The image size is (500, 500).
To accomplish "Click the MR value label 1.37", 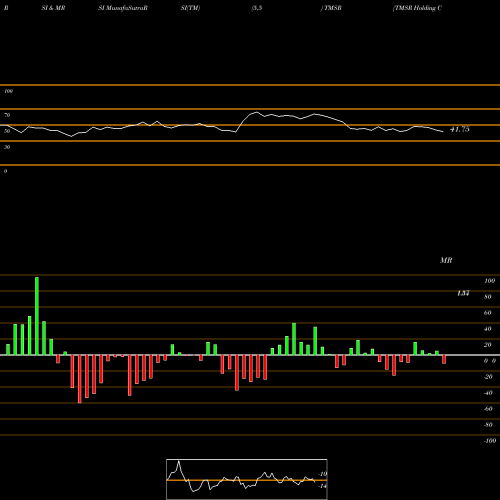I will pyautogui.click(x=463, y=293).
